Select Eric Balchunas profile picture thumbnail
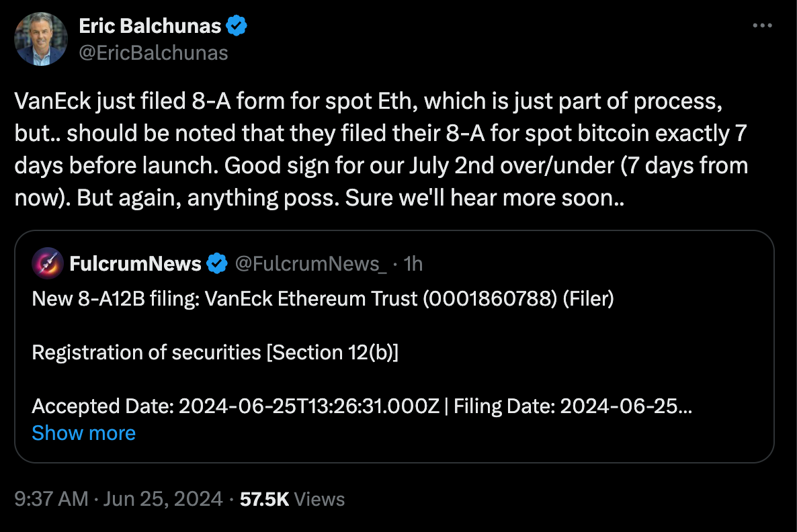Viewport: 797px width, 532px height. (x=40, y=38)
